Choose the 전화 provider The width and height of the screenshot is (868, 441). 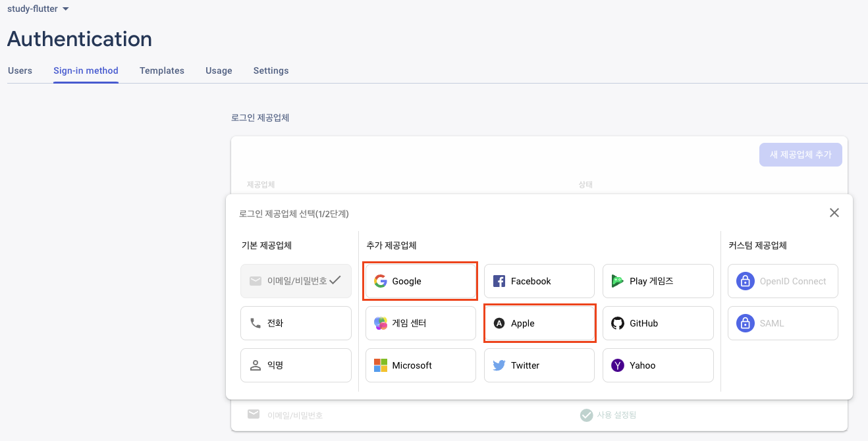coord(296,323)
